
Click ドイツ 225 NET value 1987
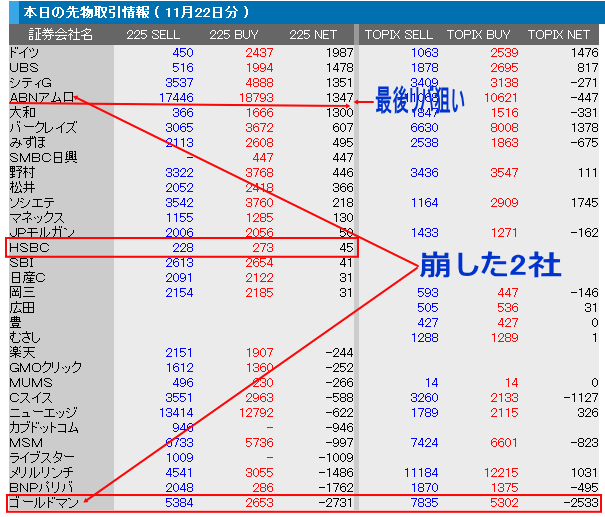pyautogui.click(x=340, y=53)
